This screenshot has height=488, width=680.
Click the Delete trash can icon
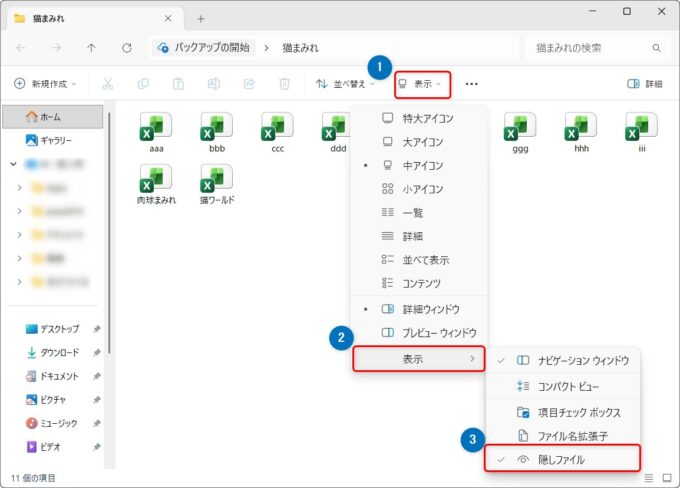(285, 84)
